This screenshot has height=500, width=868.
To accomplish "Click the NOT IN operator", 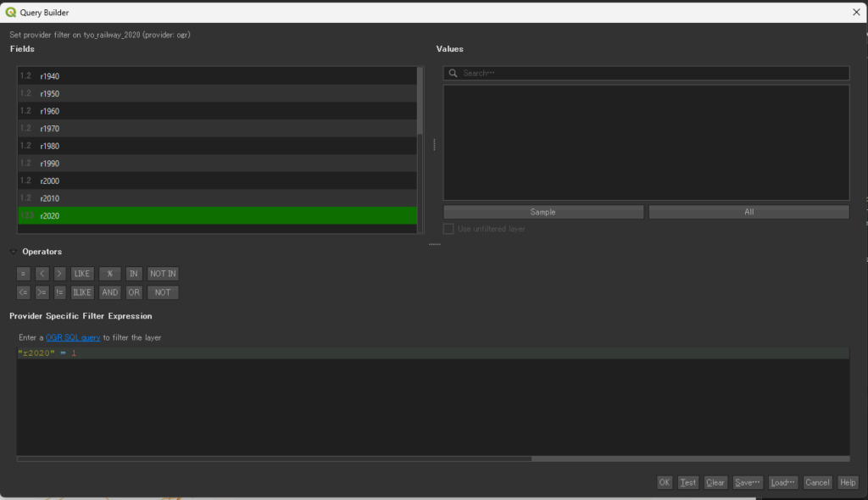I will click(x=163, y=274).
